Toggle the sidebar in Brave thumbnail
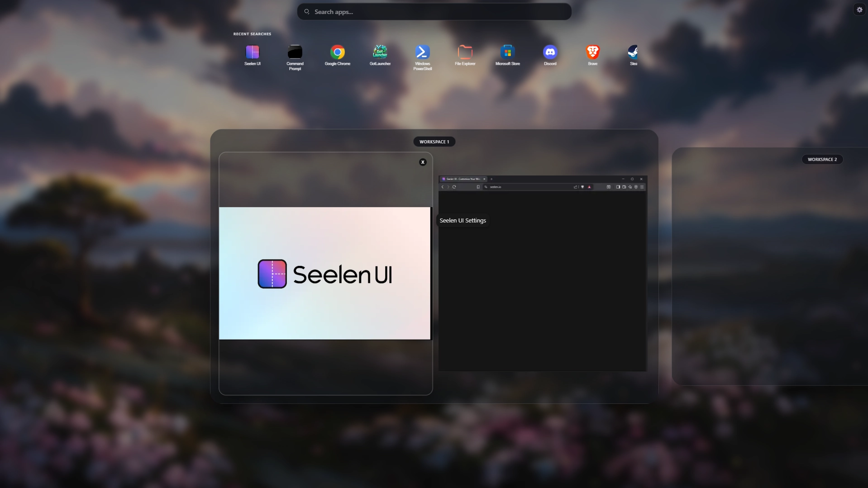Screen dimensions: 868x488 tap(618, 187)
